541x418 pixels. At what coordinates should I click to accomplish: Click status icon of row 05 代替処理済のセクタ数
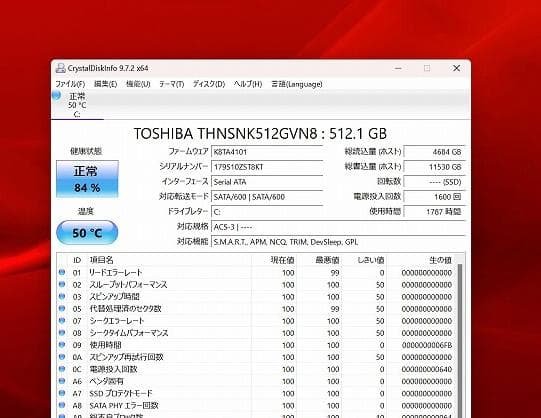click(x=62, y=309)
